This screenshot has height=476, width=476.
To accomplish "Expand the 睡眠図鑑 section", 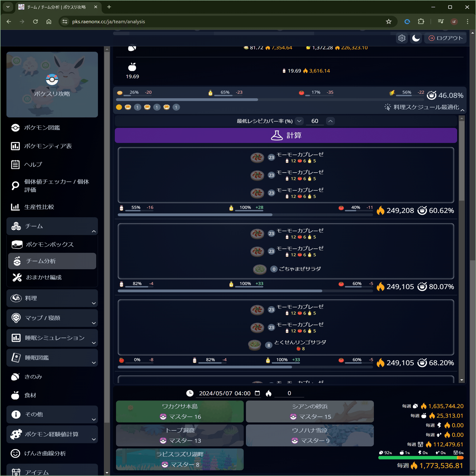I will coord(52,357).
